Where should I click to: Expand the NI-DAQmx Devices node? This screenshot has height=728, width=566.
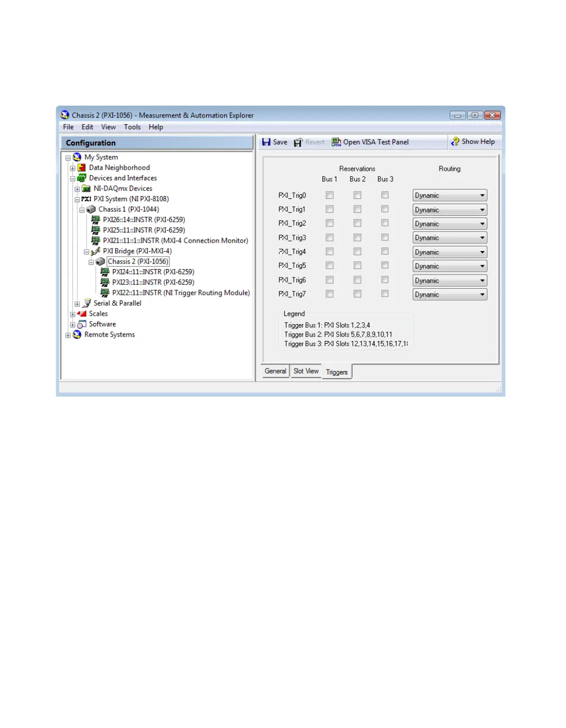[x=77, y=189]
